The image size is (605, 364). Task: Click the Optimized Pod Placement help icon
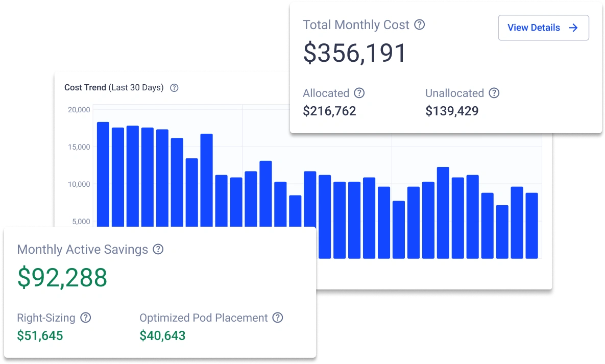[x=278, y=318]
